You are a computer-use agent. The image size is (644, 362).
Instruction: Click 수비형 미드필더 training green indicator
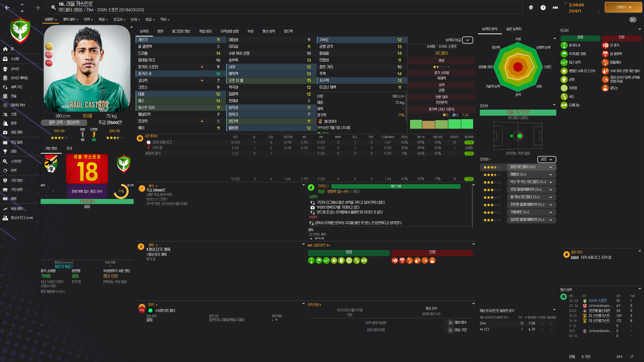(150, 311)
